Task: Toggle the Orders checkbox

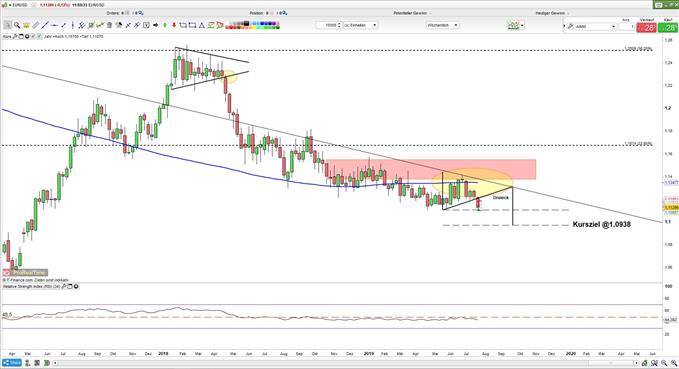Action: [127, 13]
